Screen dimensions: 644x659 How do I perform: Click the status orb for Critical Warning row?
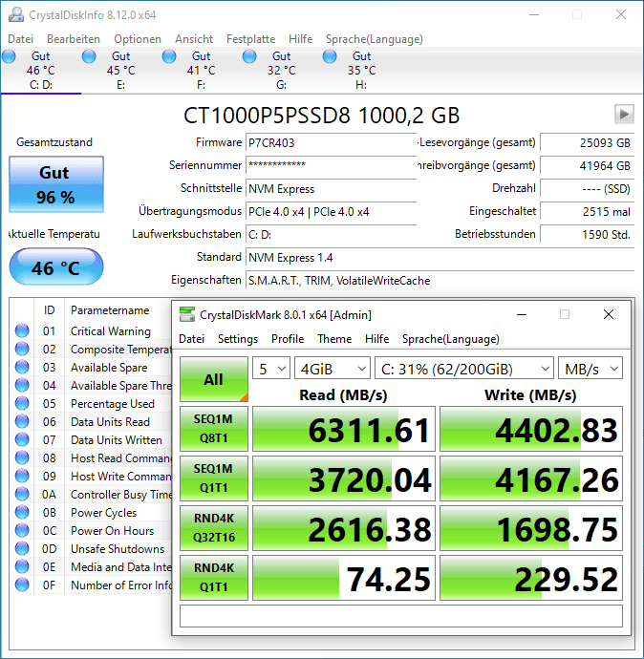coord(22,330)
